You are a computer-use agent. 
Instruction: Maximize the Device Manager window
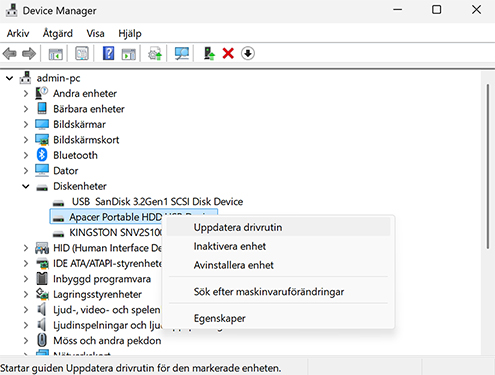437,10
